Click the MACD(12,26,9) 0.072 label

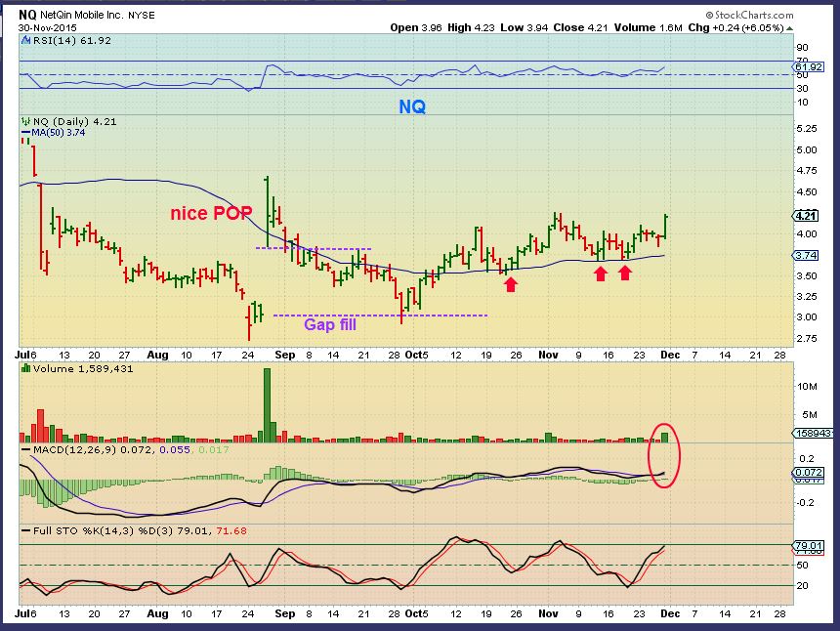91,450
